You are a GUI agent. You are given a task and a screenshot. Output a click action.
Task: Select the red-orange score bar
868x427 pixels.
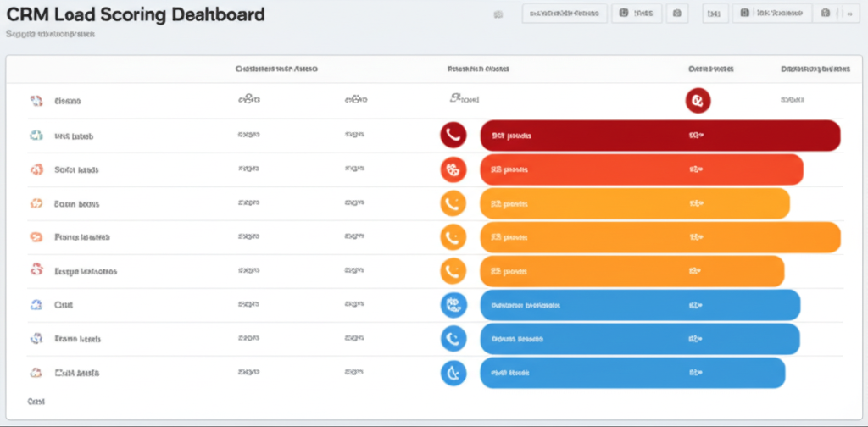tap(642, 169)
